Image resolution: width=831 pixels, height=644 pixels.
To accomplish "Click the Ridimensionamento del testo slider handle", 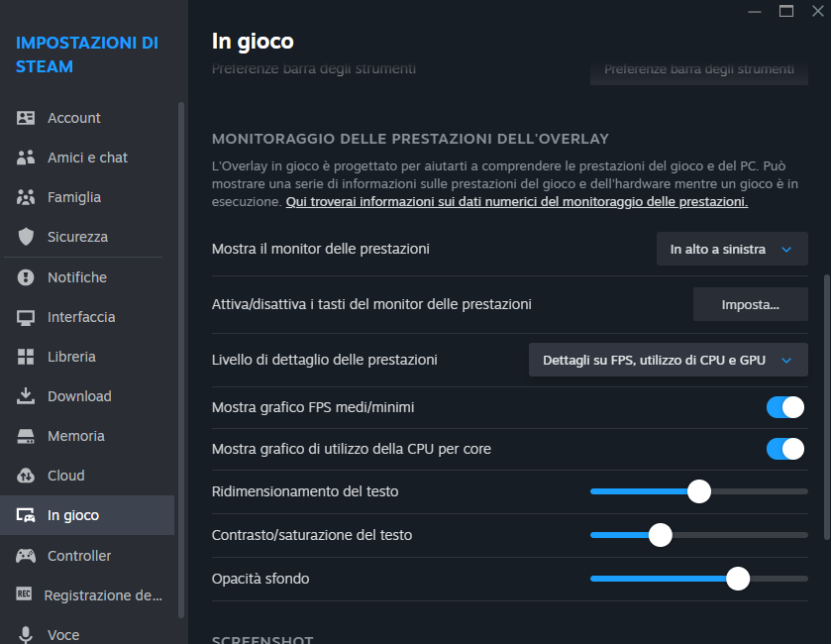I will click(699, 491).
